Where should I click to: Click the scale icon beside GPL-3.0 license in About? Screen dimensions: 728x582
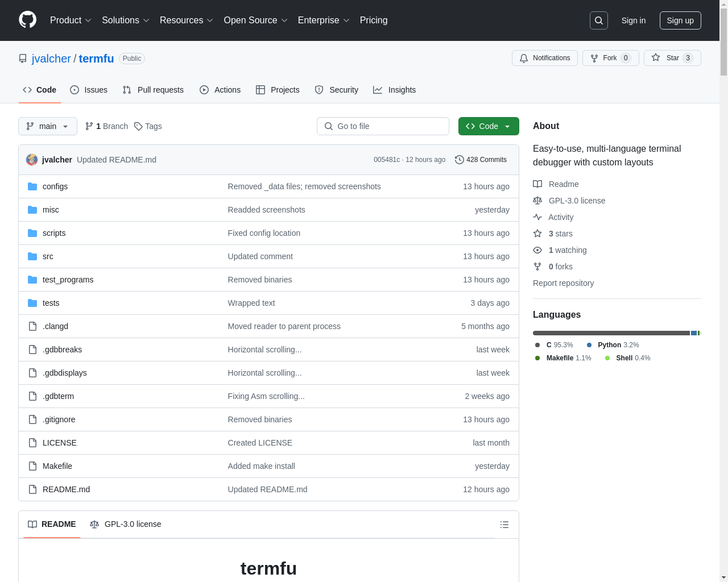(537, 201)
